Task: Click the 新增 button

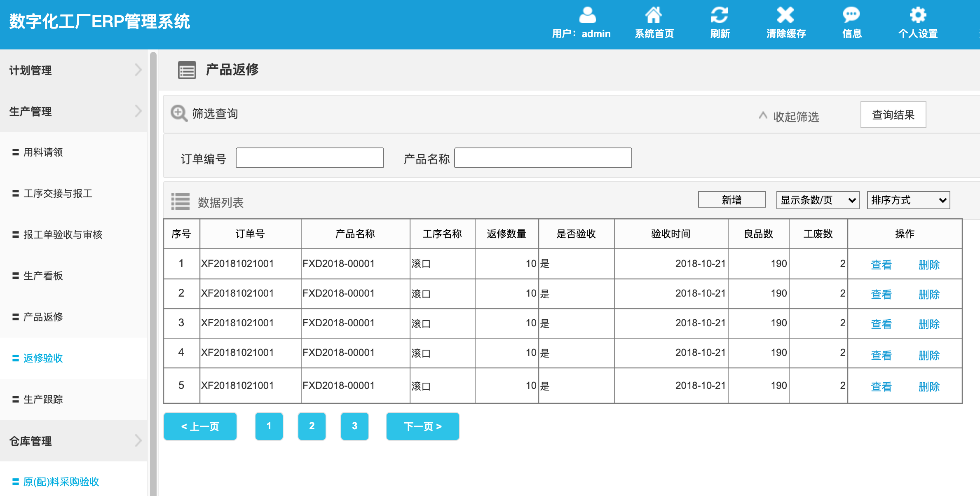Action: point(731,200)
